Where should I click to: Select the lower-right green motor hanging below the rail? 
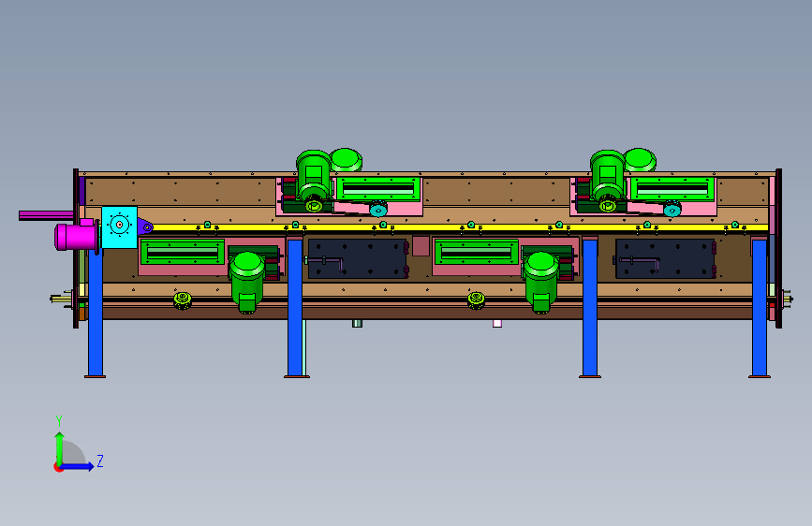[540, 282]
